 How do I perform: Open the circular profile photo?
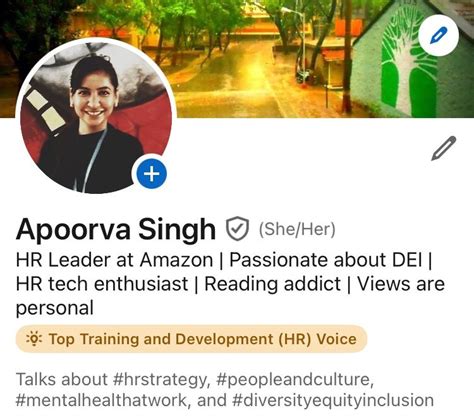pyautogui.click(x=96, y=115)
